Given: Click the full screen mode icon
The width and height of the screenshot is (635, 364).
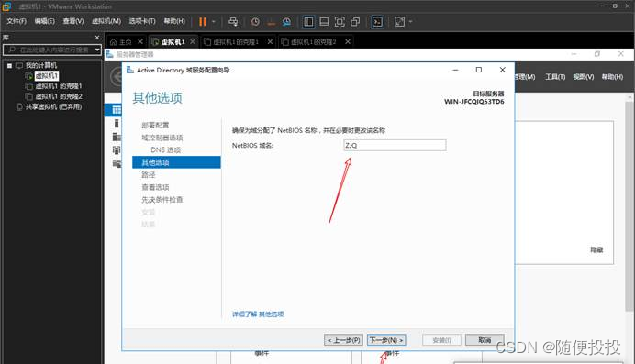Looking at the screenshot, I should [x=340, y=22].
